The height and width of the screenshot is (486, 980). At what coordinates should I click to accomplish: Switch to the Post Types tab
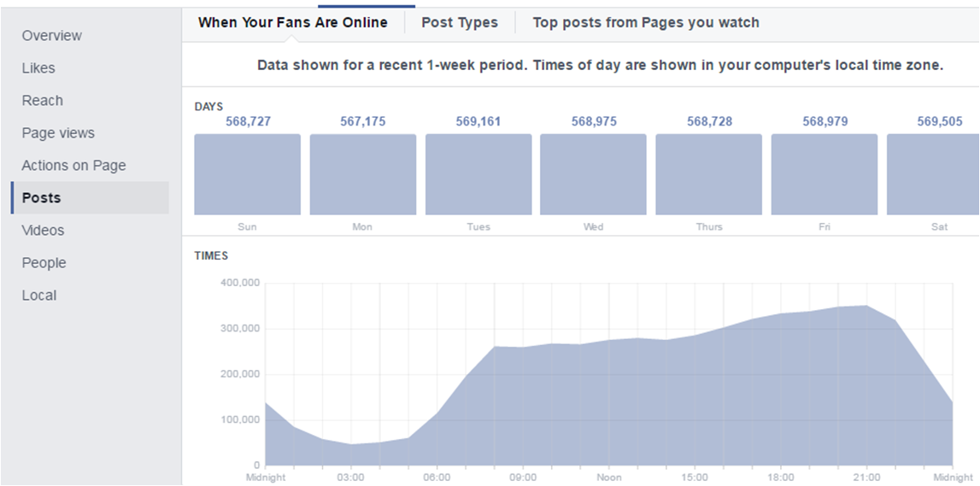click(x=460, y=22)
